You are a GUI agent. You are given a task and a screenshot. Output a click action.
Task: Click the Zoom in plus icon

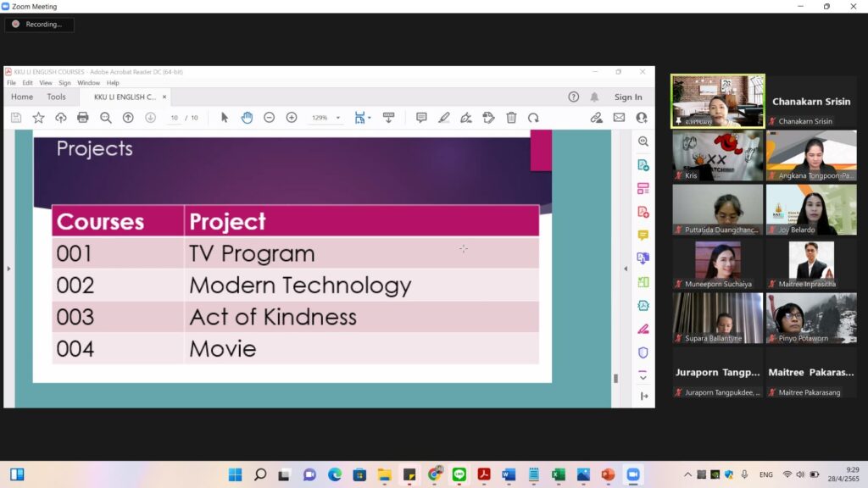point(292,118)
